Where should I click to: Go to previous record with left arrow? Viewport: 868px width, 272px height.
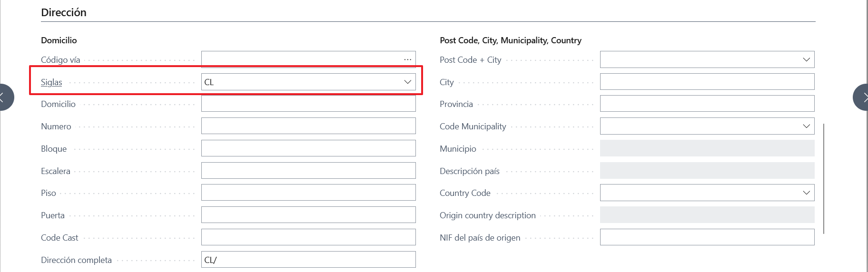(4, 97)
